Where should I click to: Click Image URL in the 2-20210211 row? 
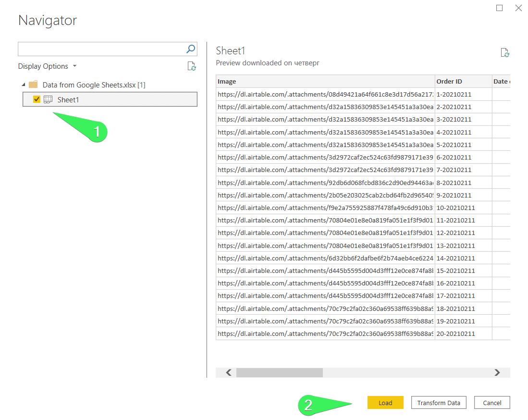(x=325, y=107)
